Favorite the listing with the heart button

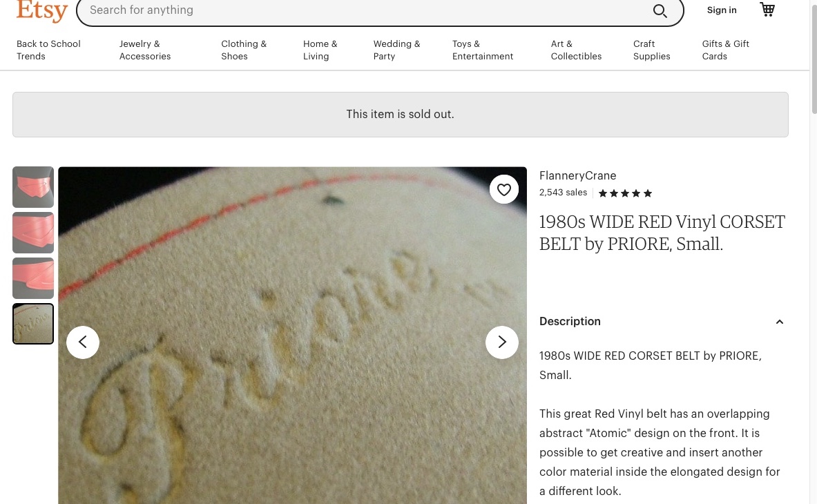(x=504, y=189)
